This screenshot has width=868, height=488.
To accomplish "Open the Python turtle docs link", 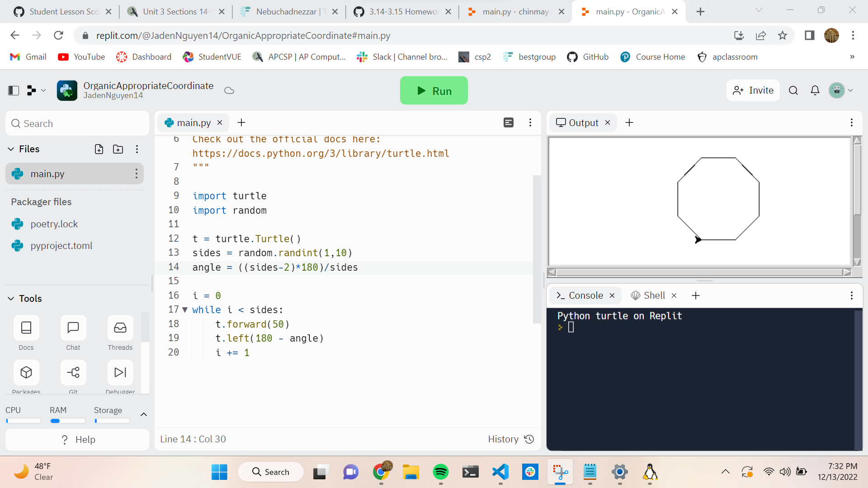I will click(x=321, y=154).
